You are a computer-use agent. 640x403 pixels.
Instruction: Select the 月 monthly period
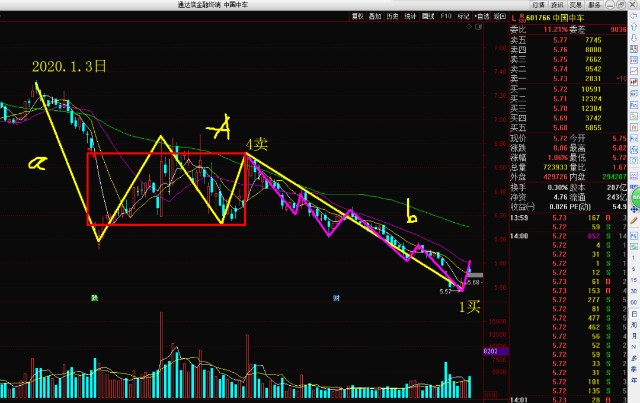tap(634, 336)
